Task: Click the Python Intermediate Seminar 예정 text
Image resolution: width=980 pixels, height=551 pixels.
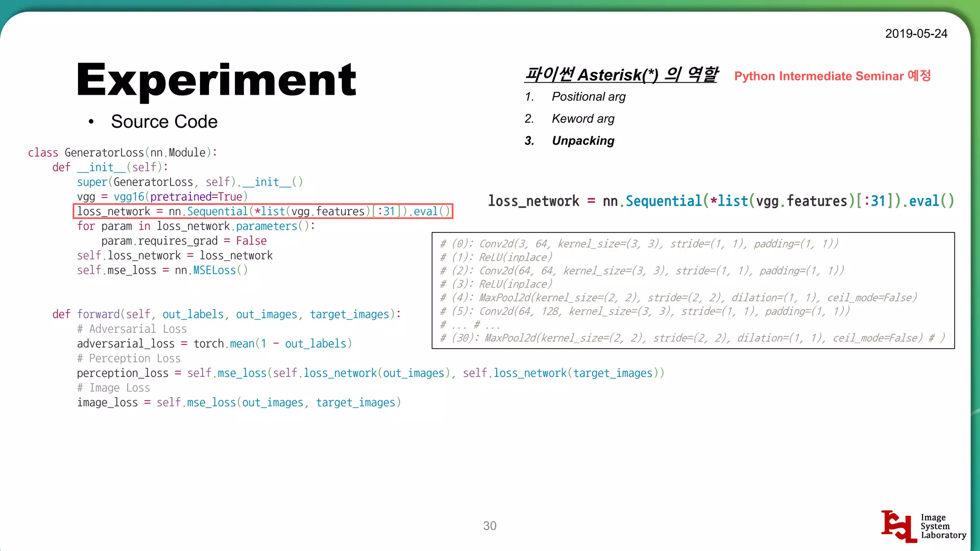Action: (x=832, y=76)
